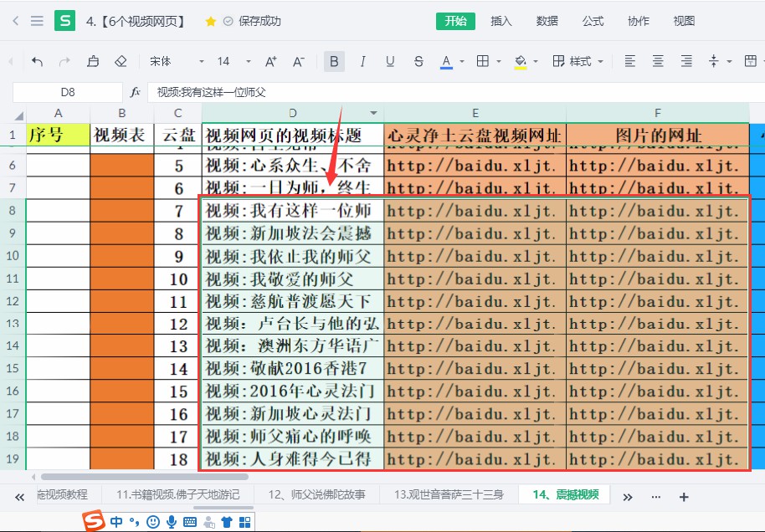Click cell 视频:我敬爱的师父
The height and width of the screenshot is (532, 765).
[293, 279]
